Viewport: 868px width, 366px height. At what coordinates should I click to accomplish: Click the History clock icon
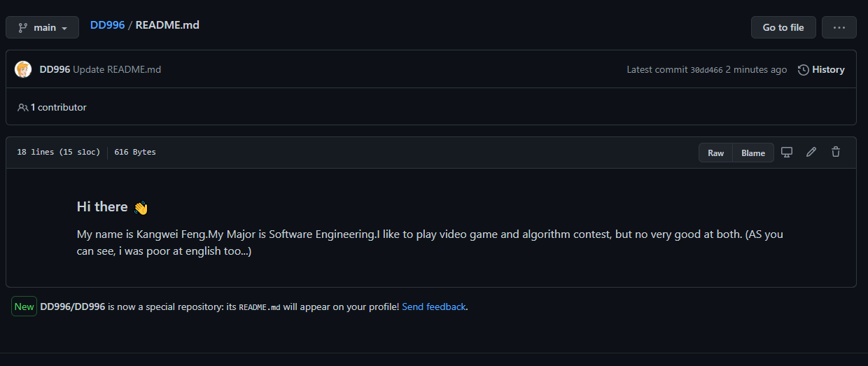point(804,69)
